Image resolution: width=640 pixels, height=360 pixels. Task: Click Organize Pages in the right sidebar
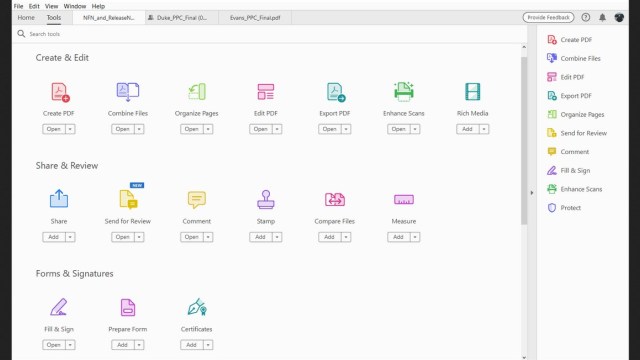(x=575, y=115)
